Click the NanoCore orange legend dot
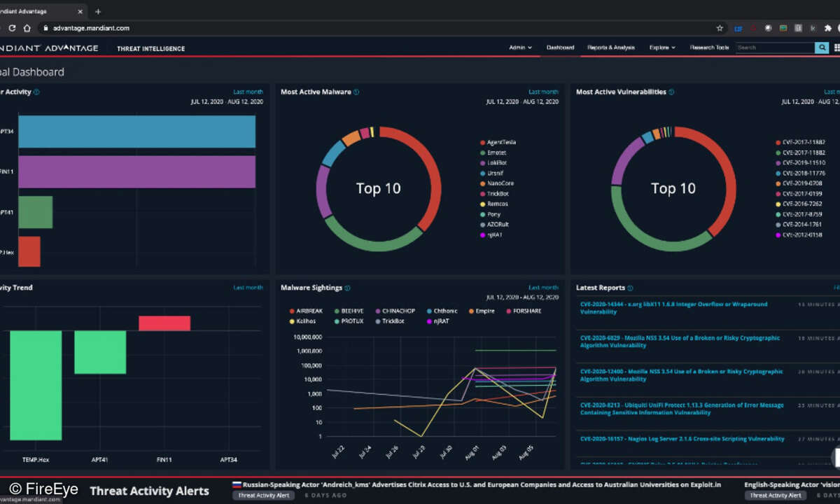The image size is (840, 504). (x=482, y=183)
